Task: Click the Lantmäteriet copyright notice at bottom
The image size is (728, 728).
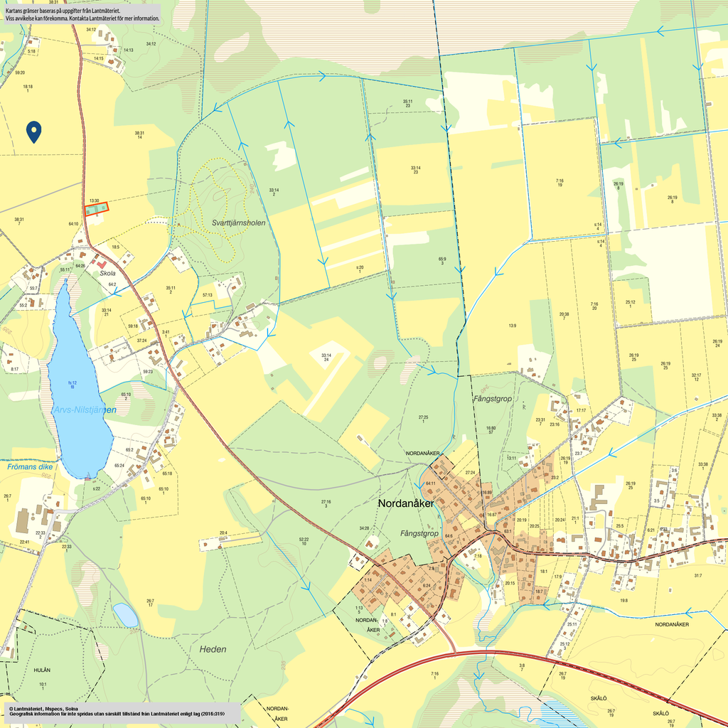Action: click(121, 713)
